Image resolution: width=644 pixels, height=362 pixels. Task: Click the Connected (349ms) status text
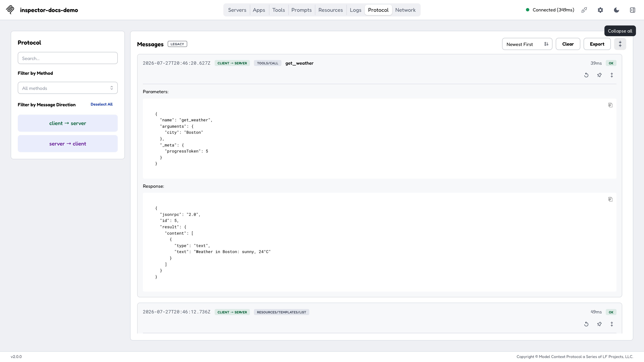tap(553, 10)
